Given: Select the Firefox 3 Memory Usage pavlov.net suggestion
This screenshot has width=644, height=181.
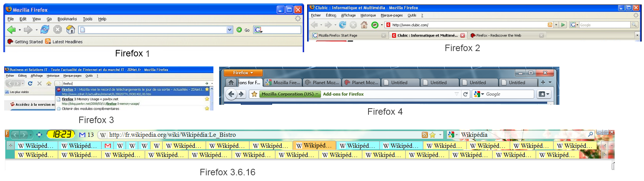Looking at the screenshot, I should coord(133,101).
